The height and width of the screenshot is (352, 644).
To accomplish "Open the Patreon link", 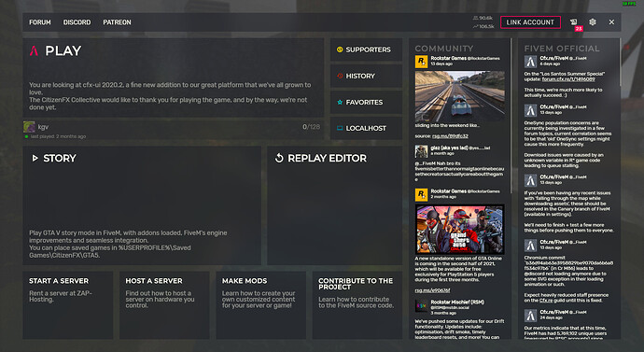I will pos(117,22).
